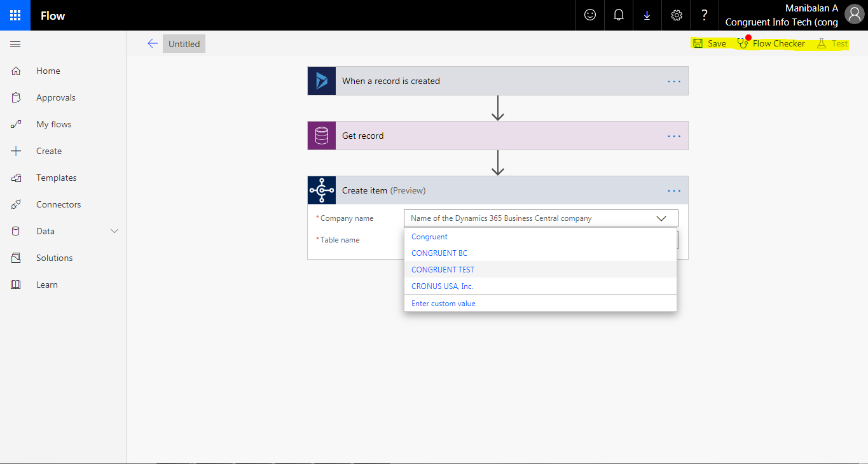Open the settings gear

[x=677, y=15]
